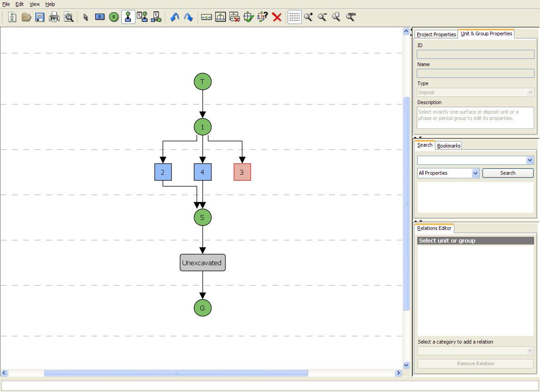Toggle the highlighted relation-drawing tool
Viewport: 540px width, 392px height.
pos(128,17)
